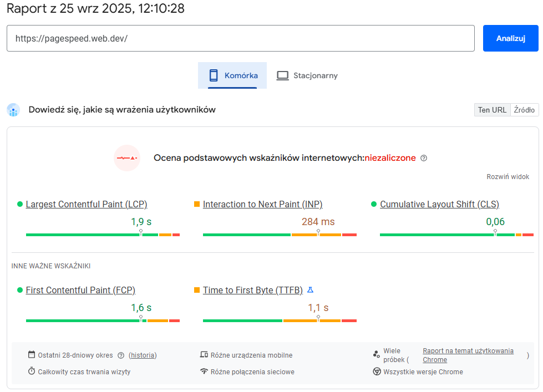Image resolution: width=543 pixels, height=392 pixels.
Task: Select the Ten URL toggle
Action: (492, 109)
